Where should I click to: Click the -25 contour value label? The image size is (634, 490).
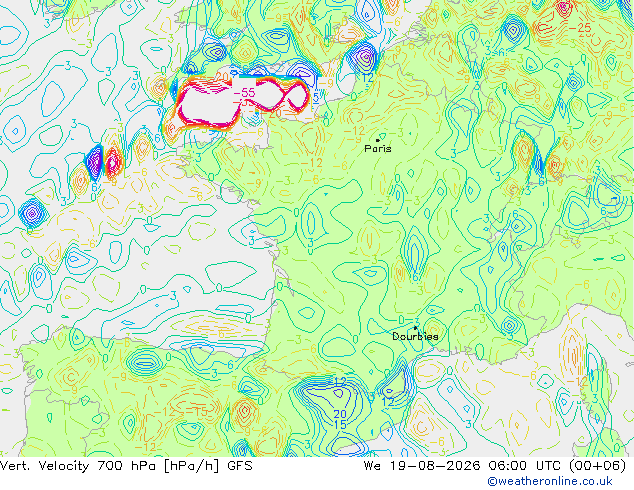click(x=579, y=28)
